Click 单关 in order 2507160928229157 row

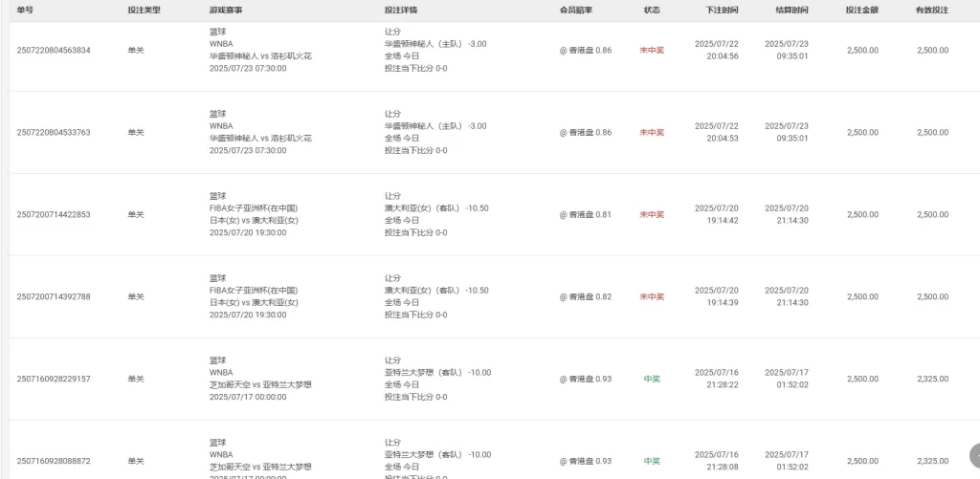tap(136, 379)
